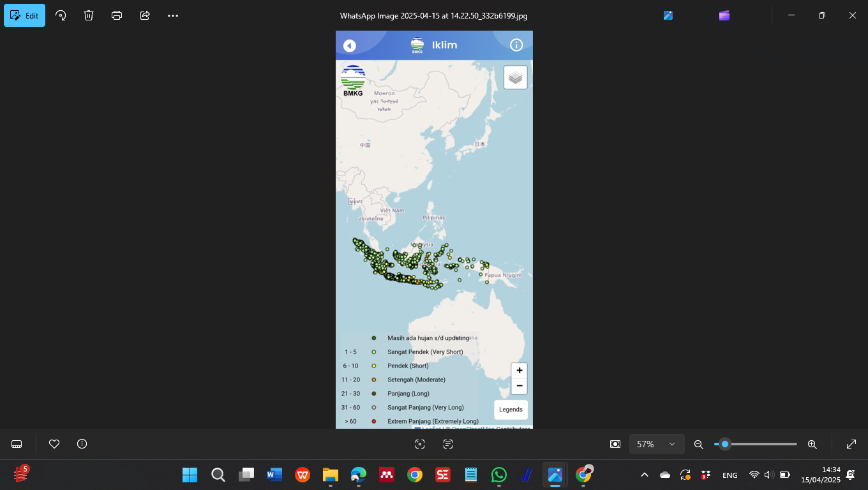The height and width of the screenshot is (490, 868).
Task: Open File Explorer from the taskbar
Action: [x=330, y=475]
